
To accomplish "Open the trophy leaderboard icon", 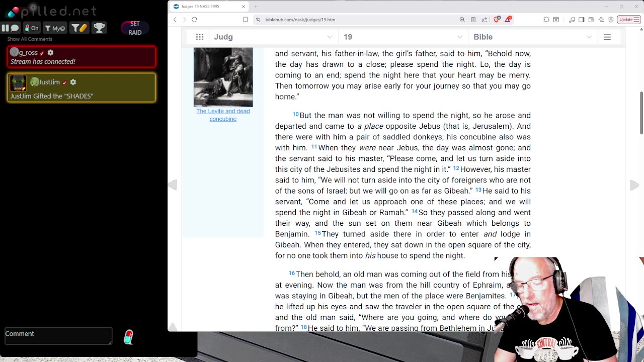I will (x=99, y=28).
